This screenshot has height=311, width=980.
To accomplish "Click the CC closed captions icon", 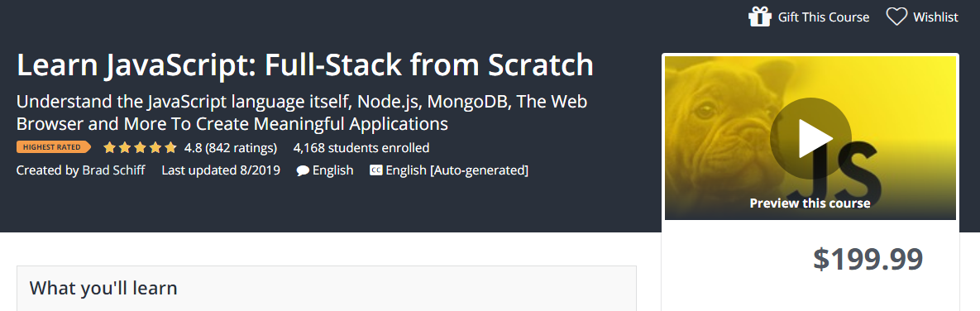I will [375, 170].
